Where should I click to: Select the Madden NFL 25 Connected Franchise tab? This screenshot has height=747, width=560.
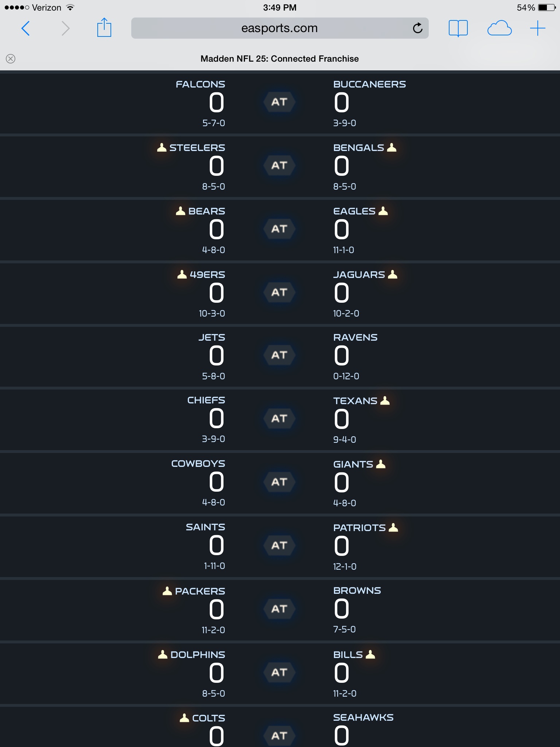point(279,59)
